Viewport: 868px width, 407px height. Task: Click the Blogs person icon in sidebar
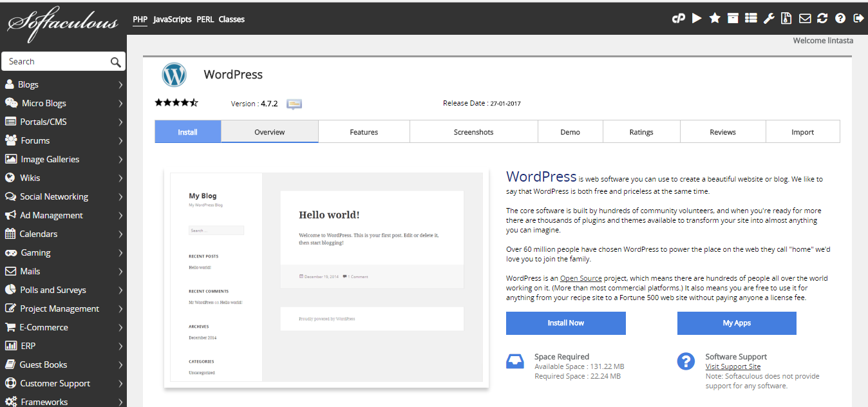coord(9,84)
